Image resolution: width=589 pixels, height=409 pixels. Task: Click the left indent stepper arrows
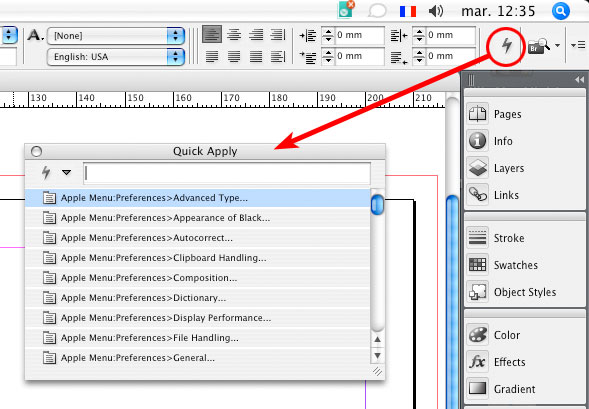[x=328, y=35]
